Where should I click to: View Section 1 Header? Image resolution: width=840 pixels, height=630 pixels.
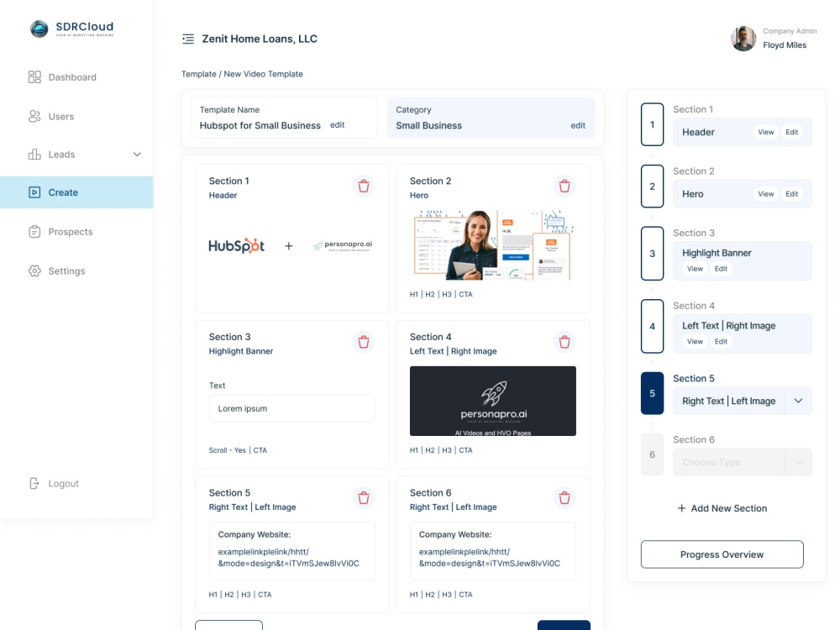pyautogui.click(x=765, y=133)
